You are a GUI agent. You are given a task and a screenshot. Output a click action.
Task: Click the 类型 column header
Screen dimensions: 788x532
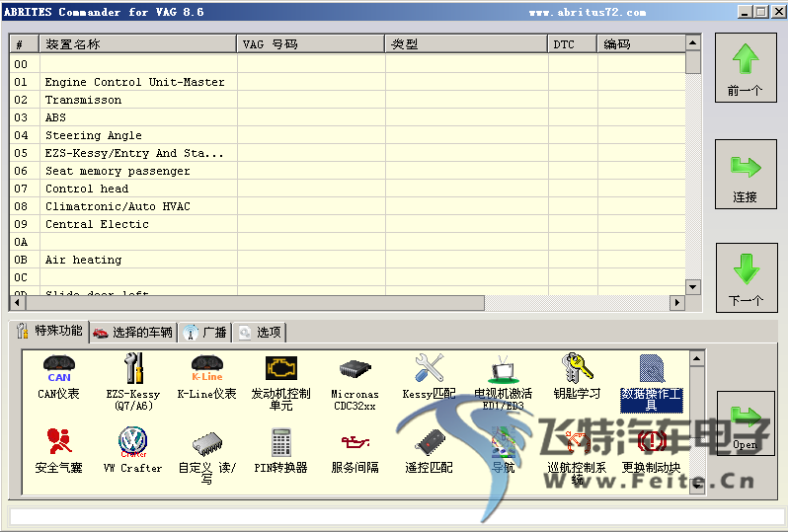pyautogui.click(x=466, y=44)
